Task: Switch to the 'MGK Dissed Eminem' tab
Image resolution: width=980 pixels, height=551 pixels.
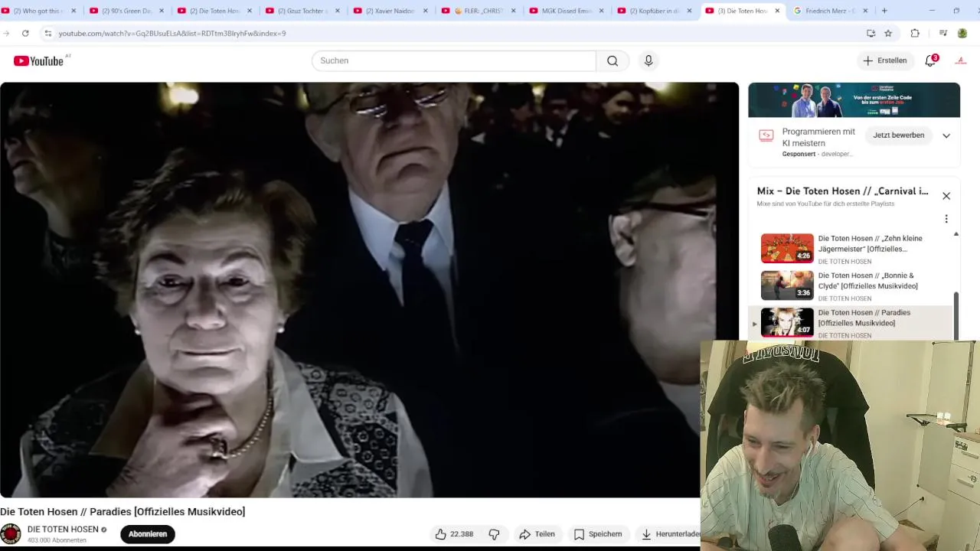Action: [567, 11]
